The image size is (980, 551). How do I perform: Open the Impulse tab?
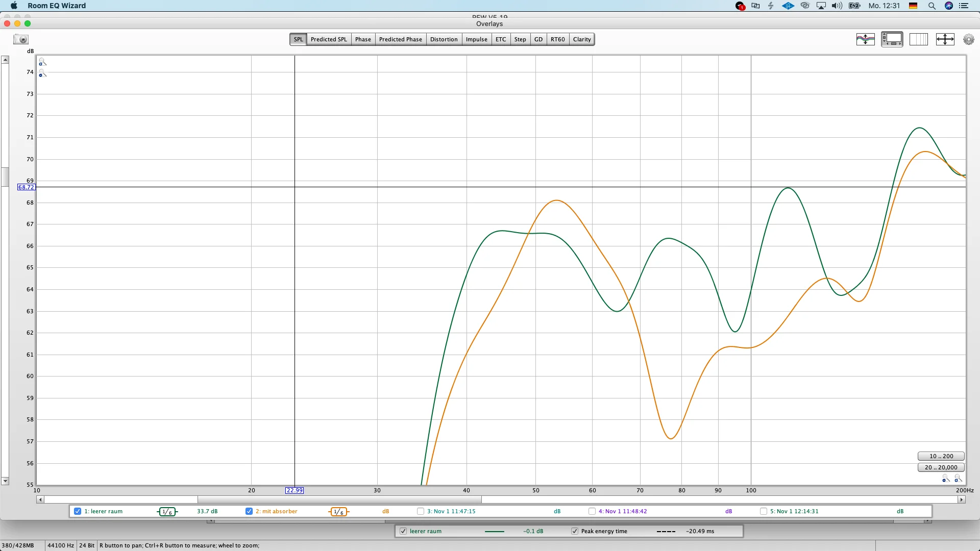pyautogui.click(x=476, y=39)
